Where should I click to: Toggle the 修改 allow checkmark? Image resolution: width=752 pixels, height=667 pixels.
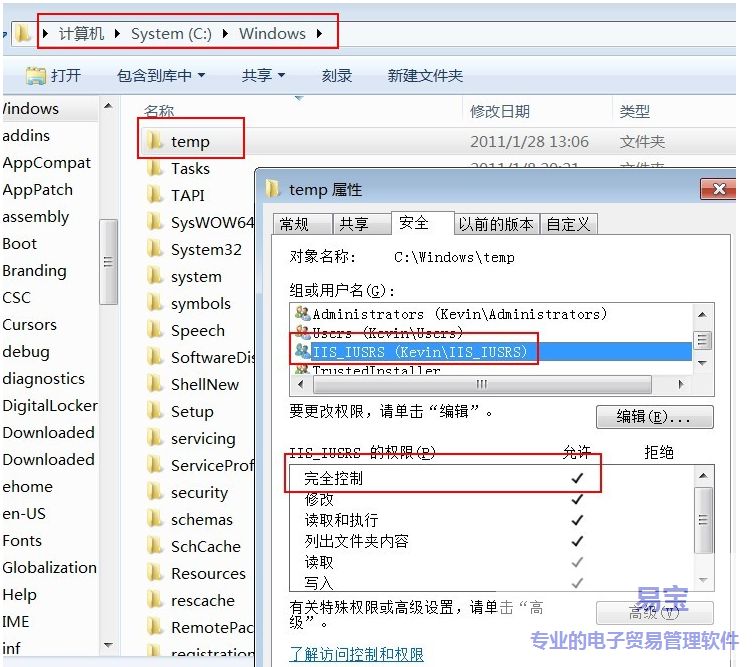[577, 499]
